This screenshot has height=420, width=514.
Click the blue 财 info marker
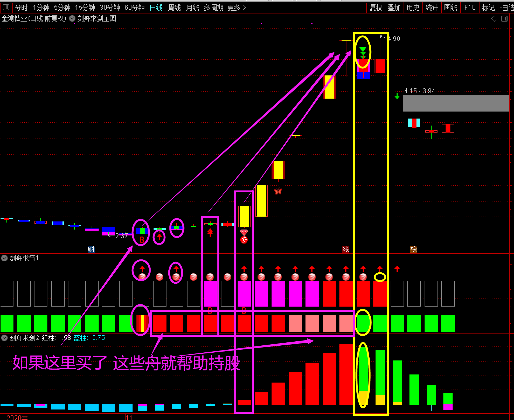[x=91, y=249]
